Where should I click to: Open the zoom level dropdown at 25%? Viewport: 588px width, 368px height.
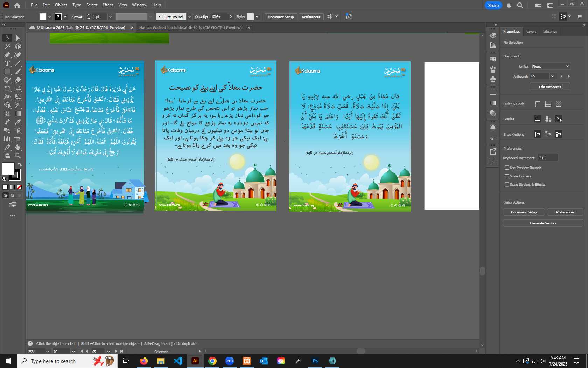47,352
